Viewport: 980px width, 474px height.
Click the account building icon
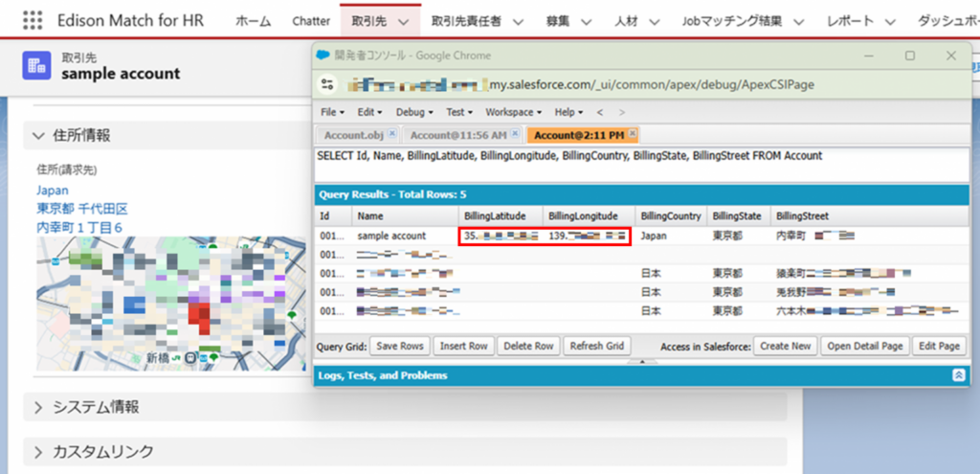37,65
